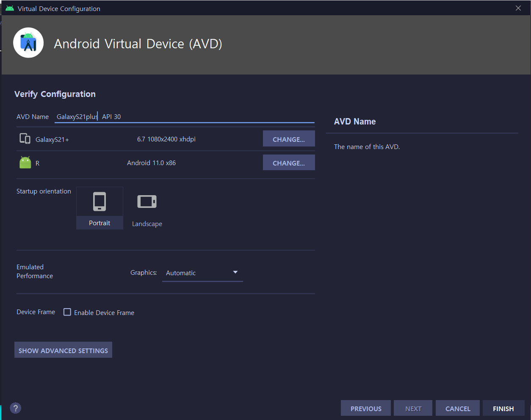531x420 pixels.
Task: Click the help question mark icon
Action: 15,408
